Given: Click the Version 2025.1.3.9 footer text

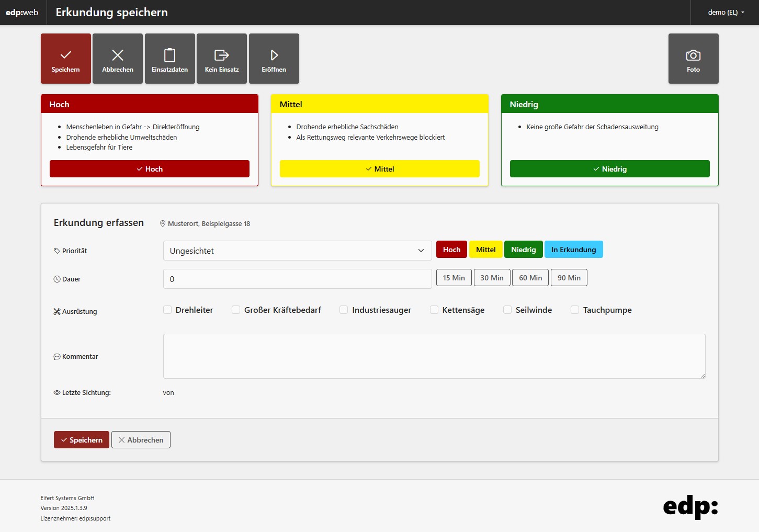Looking at the screenshot, I should [x=64, y=508].
